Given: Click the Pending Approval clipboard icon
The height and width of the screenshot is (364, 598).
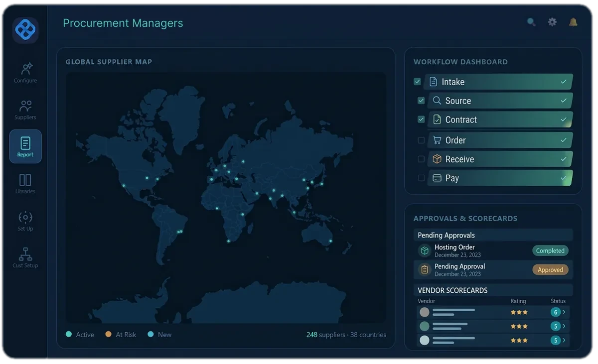Looking at the screenshot, I should (x=425, y=269).
